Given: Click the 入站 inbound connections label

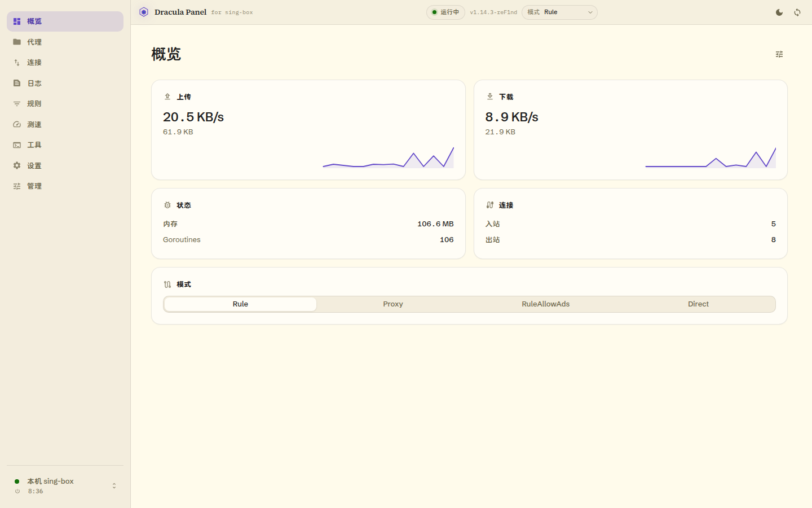Looking at the screenshot, I should click(x=493, y=224).
